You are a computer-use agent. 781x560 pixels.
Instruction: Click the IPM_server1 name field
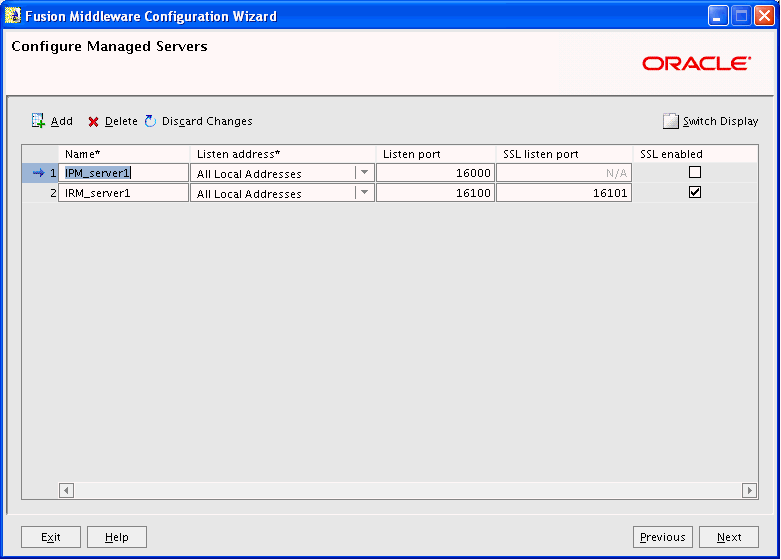coord(124,173)
